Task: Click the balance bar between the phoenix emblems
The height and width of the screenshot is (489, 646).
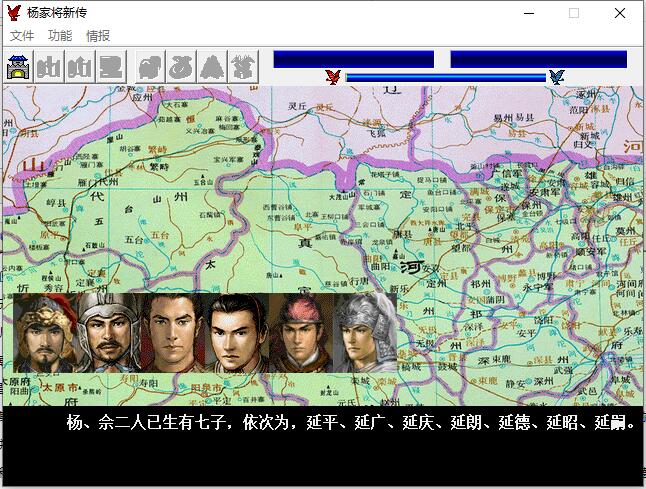Action: pyautogui.click(x=445, y=77)
